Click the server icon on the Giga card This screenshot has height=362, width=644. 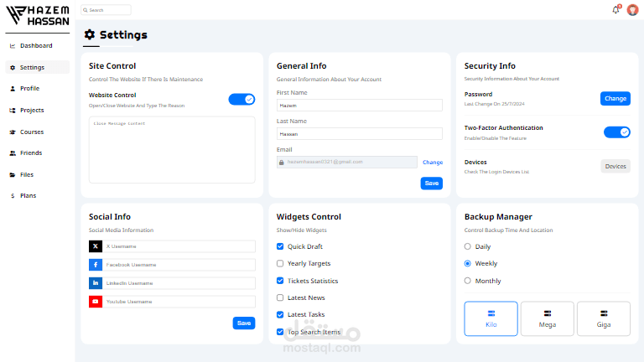[x=604, y=313]
